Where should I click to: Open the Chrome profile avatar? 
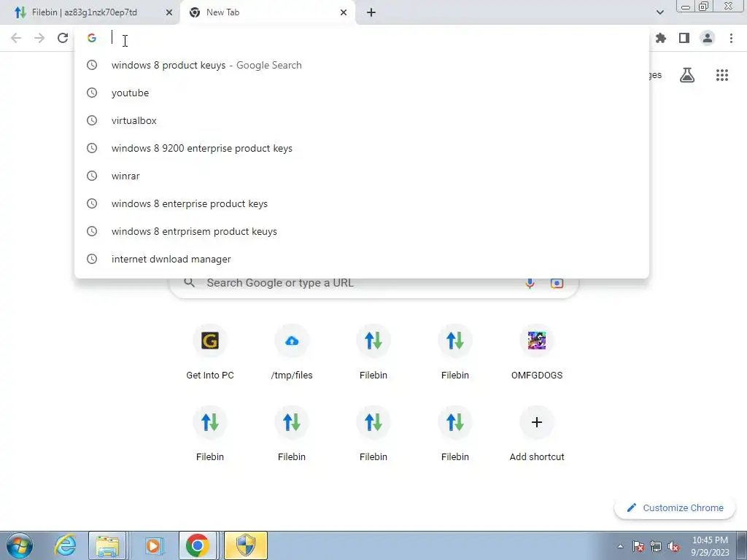pyautogui.click(x=708, y=38)
